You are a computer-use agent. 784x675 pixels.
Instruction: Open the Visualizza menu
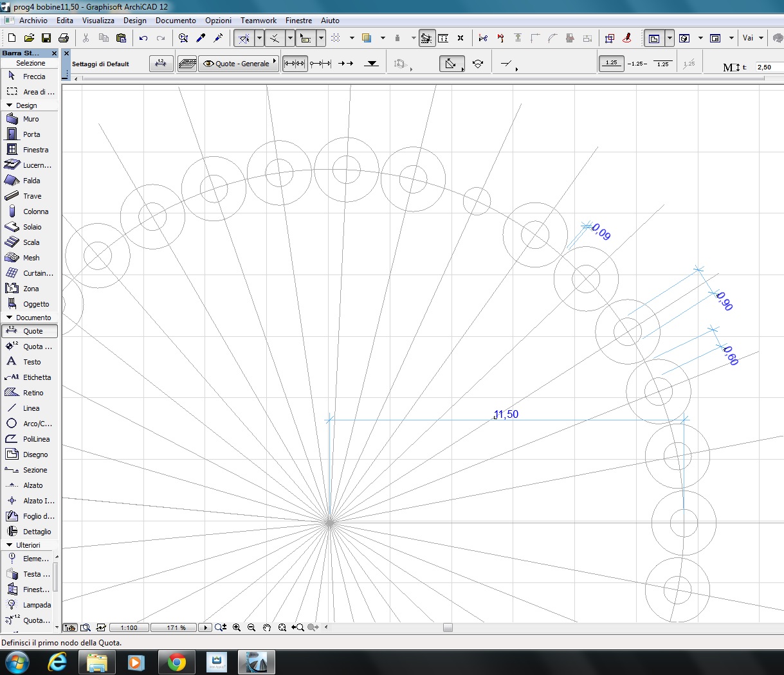pos(98,21)
